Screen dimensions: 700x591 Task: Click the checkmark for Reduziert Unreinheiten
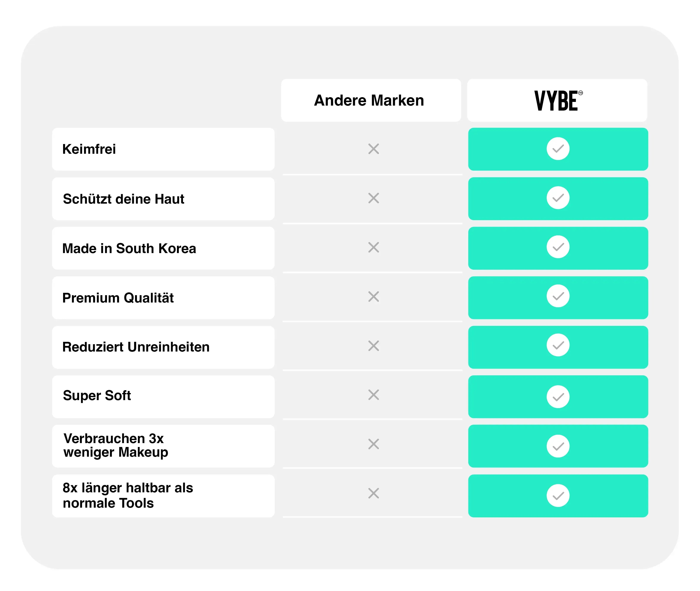558,345
